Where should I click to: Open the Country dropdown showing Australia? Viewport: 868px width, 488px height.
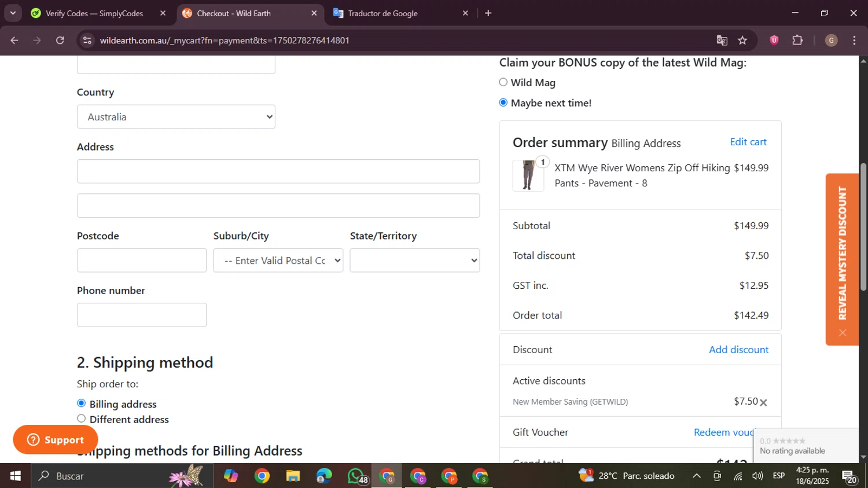pyautogui.click(x=176, y=117)
